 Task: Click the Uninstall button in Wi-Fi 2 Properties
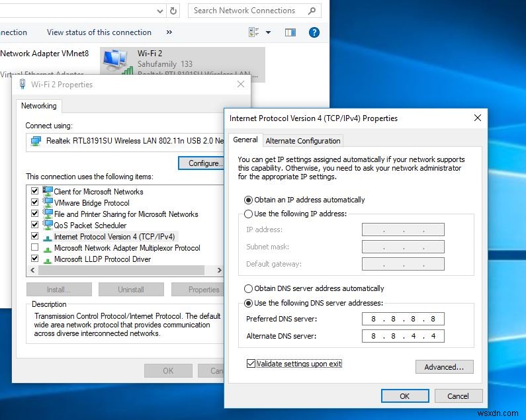pos(131,290)
